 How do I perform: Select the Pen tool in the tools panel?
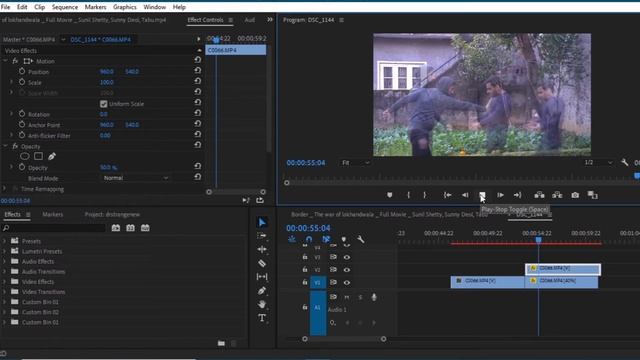coord(262,291)
